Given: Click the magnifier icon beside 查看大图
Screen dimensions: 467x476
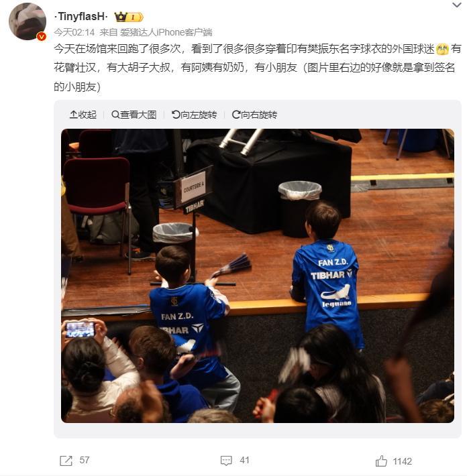Looking at the screenshot, I should click(115, 115).
